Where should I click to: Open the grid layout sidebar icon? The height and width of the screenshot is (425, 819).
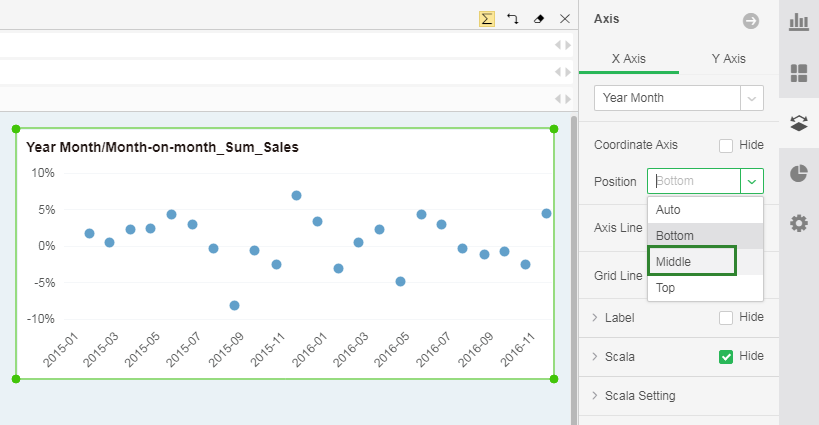(x=799, y=73)
